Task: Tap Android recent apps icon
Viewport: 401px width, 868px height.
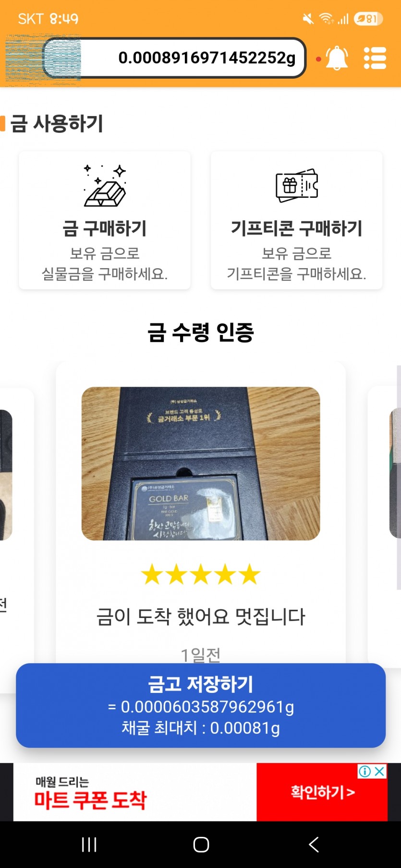Action: click(x=89, y=844)
